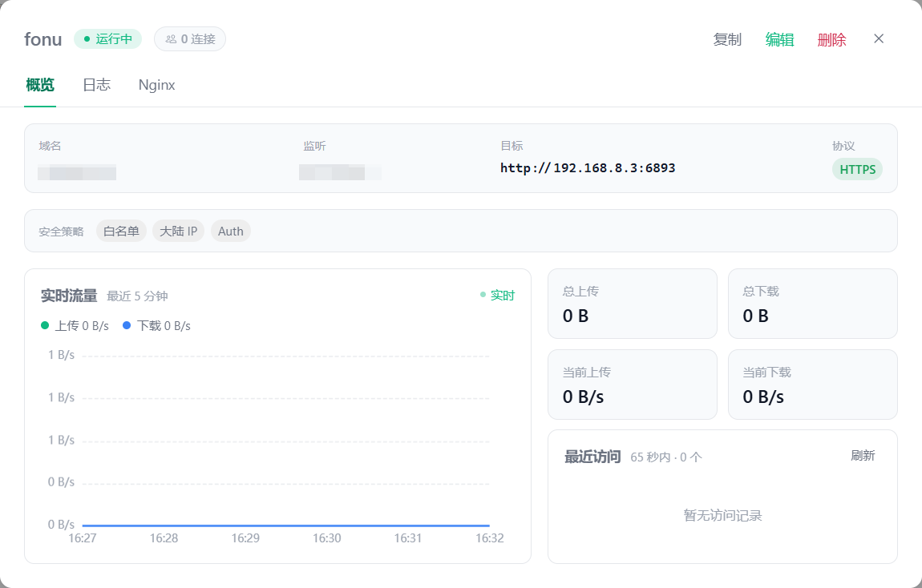This screenshot has height=588, width=922.
Task: Click the 65 秒内 · 0 个 text
Action: click(x=666, y=457)
